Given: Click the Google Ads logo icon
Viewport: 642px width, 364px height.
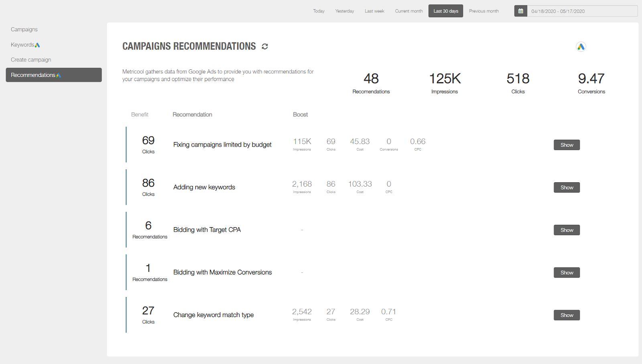Looking at the screenshot, I should pyautogui.click(x=581, y=47).
